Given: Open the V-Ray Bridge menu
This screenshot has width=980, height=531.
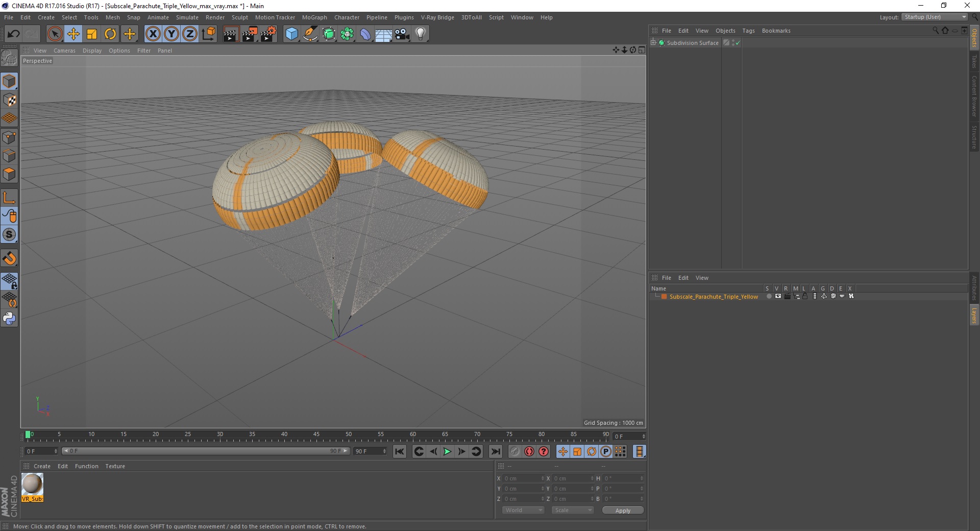Looking at the screenshot, I should tap(437, 17).
